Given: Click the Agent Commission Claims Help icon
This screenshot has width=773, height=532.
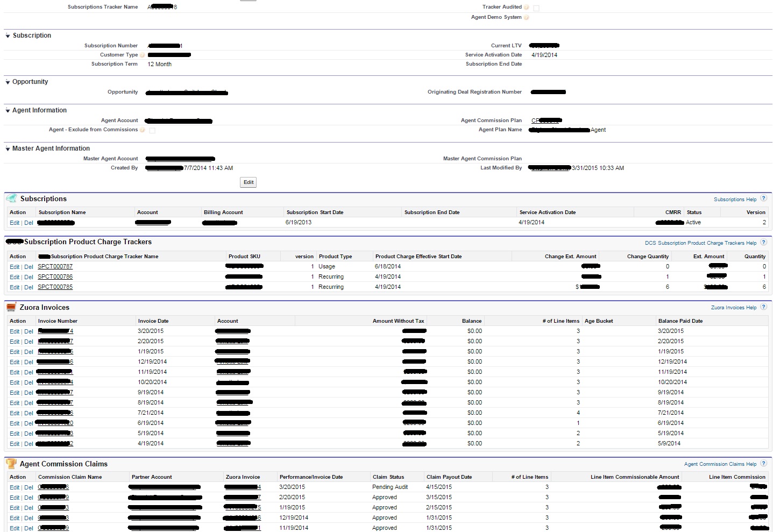Looking at the screenshot, I should (763, 463).
